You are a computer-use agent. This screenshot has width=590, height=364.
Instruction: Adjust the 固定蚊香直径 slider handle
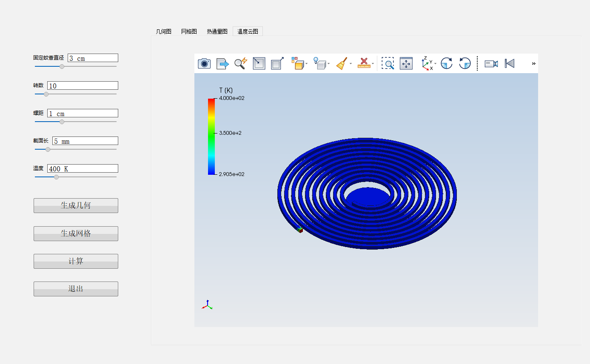pyautogui.click(x=62, y=66)
